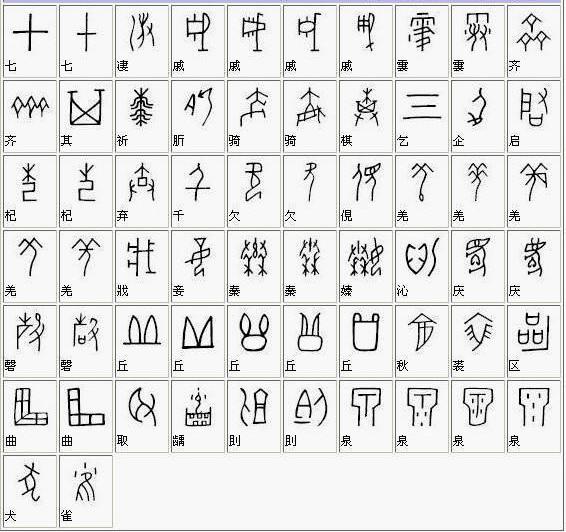The image size is (566, 532).
Task: Click the glyph tile labeled 祈
Action: [x=142, y=117]
